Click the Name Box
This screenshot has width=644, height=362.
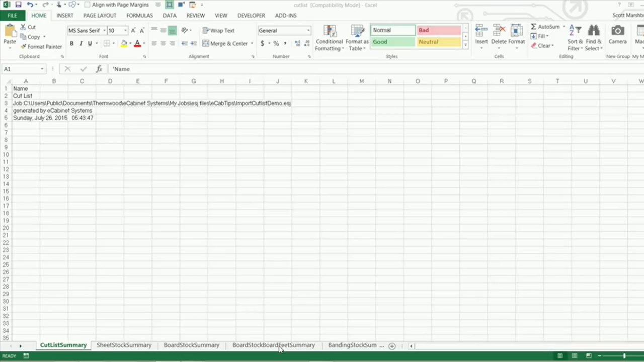click(x=23, y=69)
